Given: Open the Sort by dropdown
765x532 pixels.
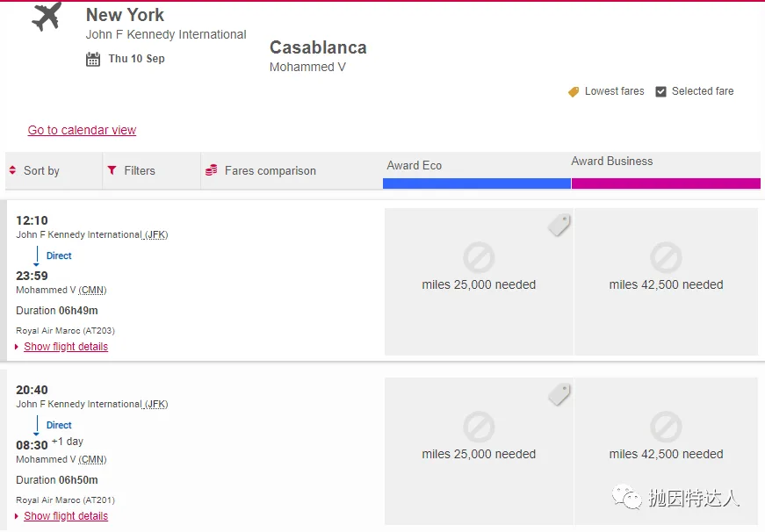Looking at the screenshot, I should [x=41, y=171].
